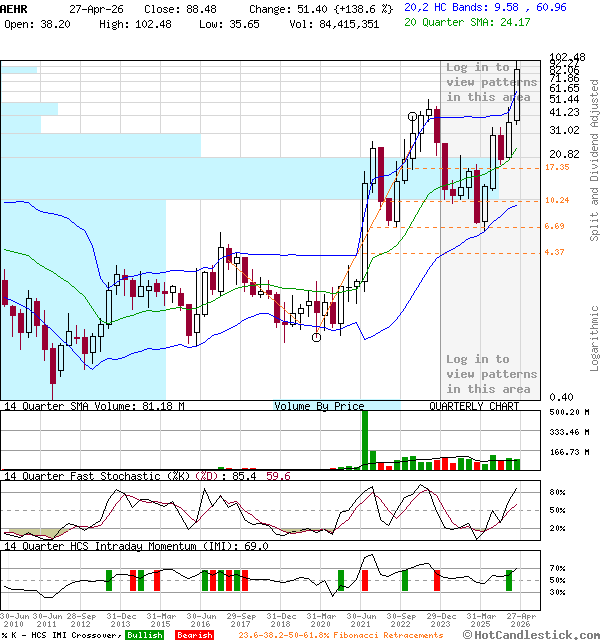Click upper 'Log in to view patterns' notice
Viewport: 600px width, 640px height.
(x=491, y=82)
